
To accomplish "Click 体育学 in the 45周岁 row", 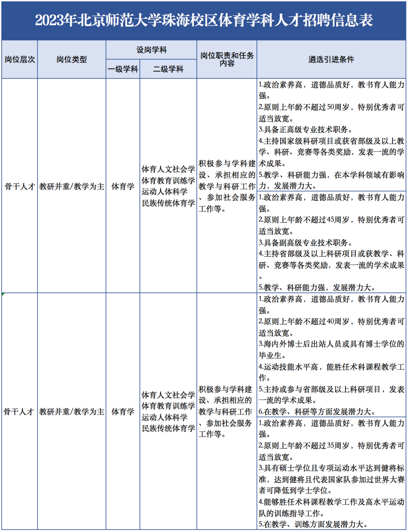I will 123,187.
